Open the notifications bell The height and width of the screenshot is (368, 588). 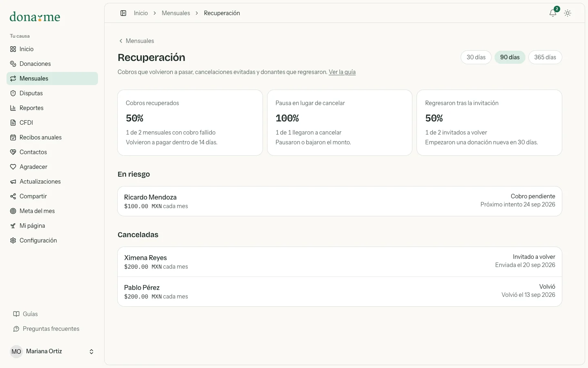(553, 13)
